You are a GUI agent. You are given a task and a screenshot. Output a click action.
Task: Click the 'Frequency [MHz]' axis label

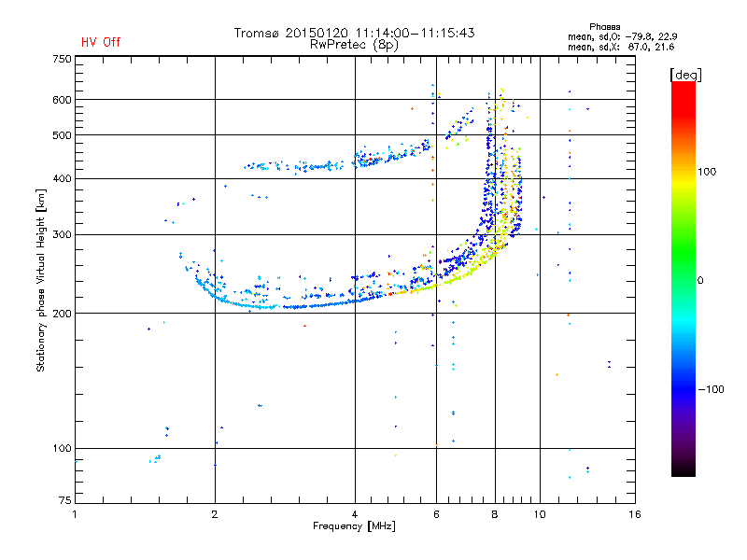(x=354, y=526)
